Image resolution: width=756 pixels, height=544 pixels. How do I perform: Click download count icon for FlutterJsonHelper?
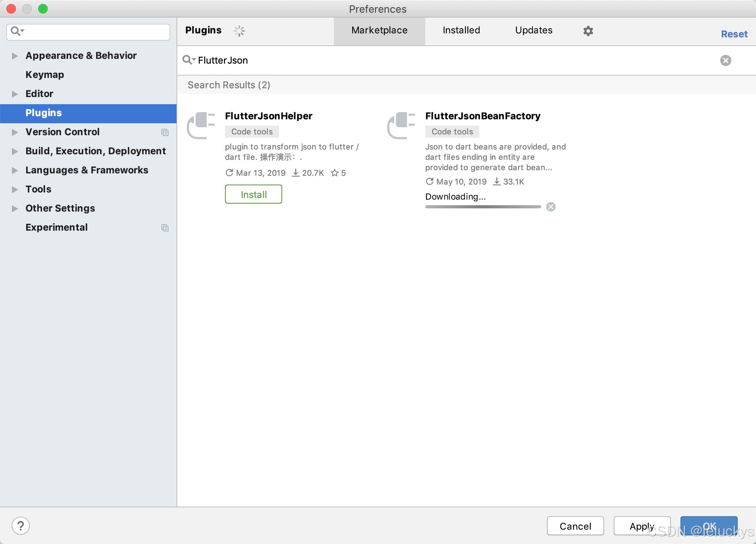[x=296, y=173]
